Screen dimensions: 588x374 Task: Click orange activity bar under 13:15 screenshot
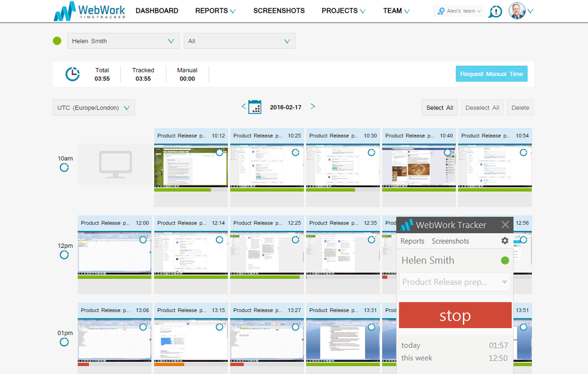click(x=169, y=364)
